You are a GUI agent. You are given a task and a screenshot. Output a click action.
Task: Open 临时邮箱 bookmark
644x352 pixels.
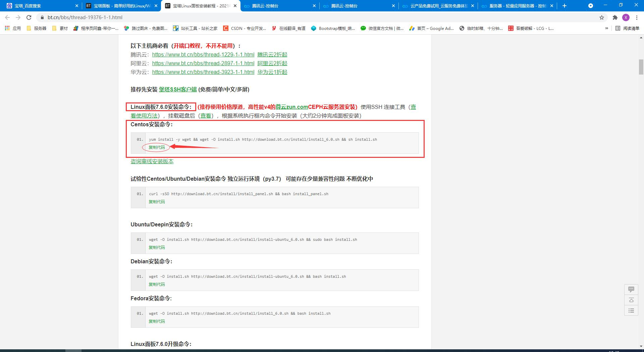481,29
